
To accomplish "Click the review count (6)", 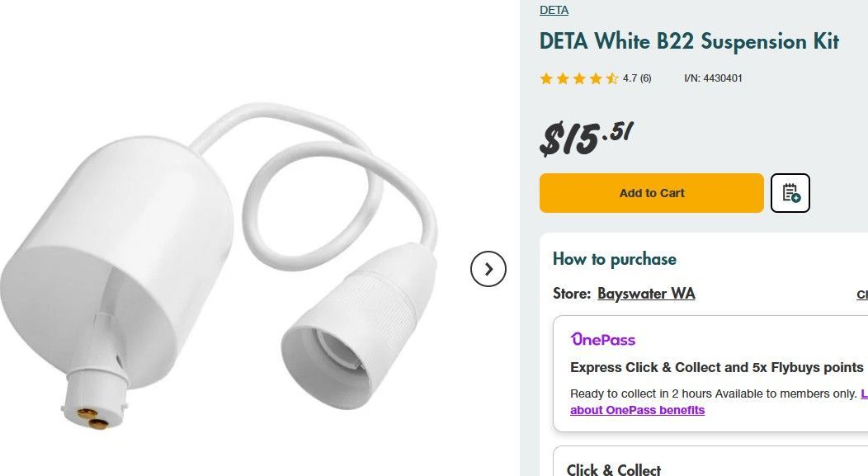I will coord(645,78).
